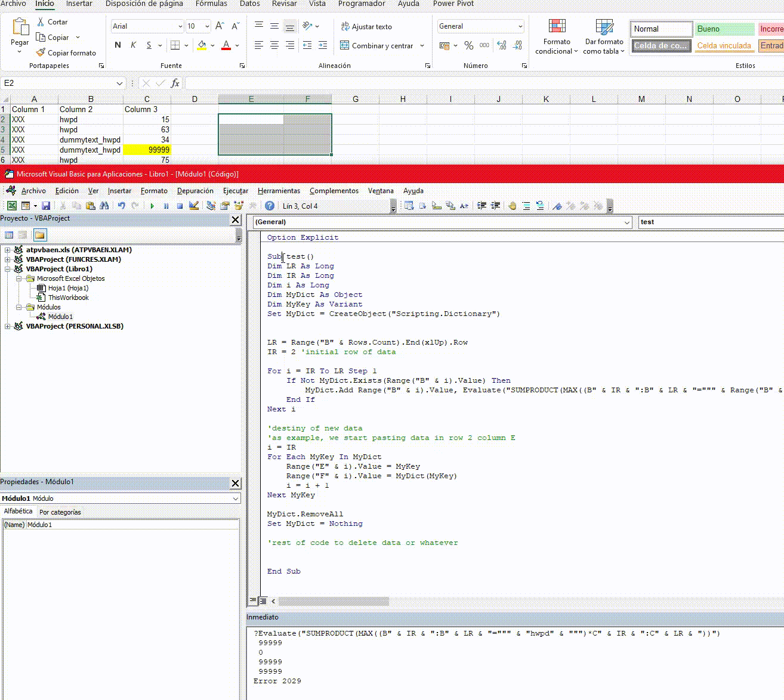Toggle italic (K) formatting in the ribbon
The image size is (784, 700).
tap(133, 45)
